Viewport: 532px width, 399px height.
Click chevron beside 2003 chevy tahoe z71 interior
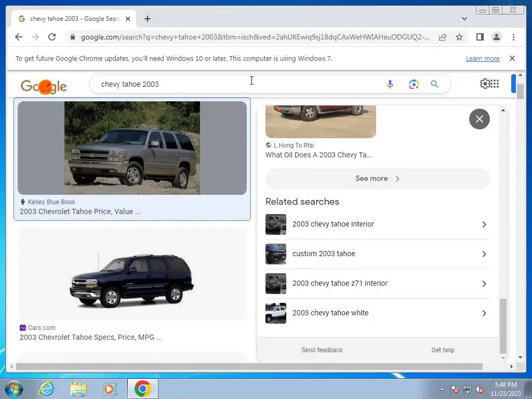click(484, 283)
